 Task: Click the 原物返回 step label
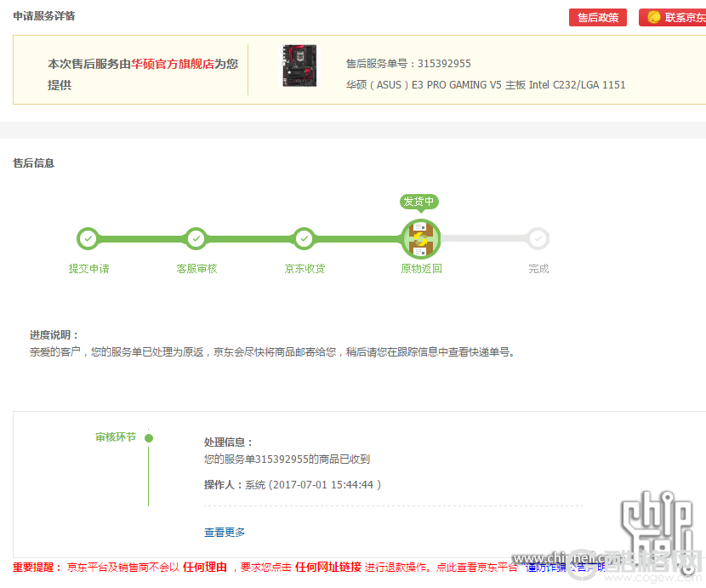click(421, 269)
